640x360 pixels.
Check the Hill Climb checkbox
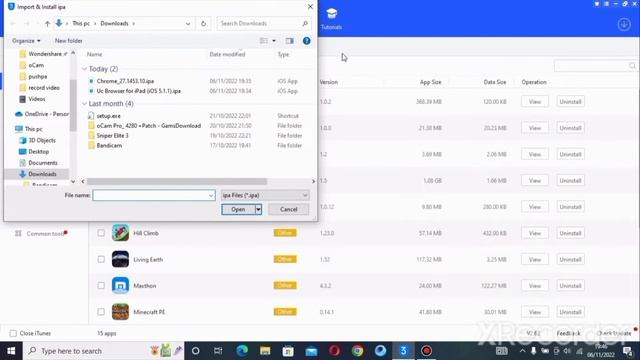[101, 233]
